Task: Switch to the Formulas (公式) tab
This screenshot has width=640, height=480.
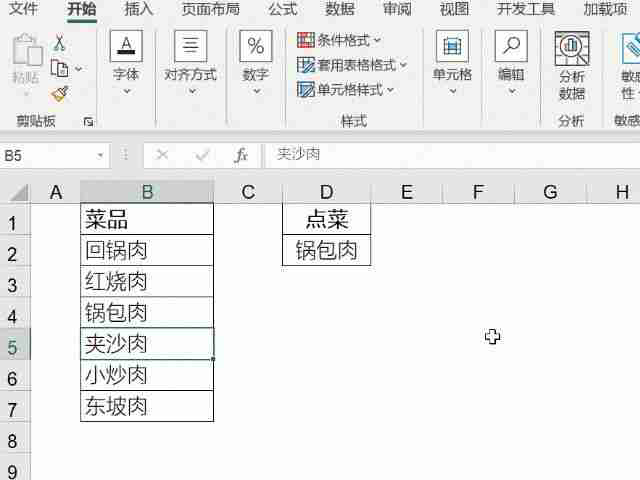Action: click(282, 9)
